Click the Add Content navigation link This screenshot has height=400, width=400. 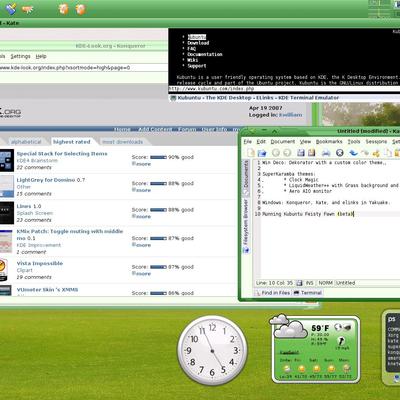[x=155, y=129]
